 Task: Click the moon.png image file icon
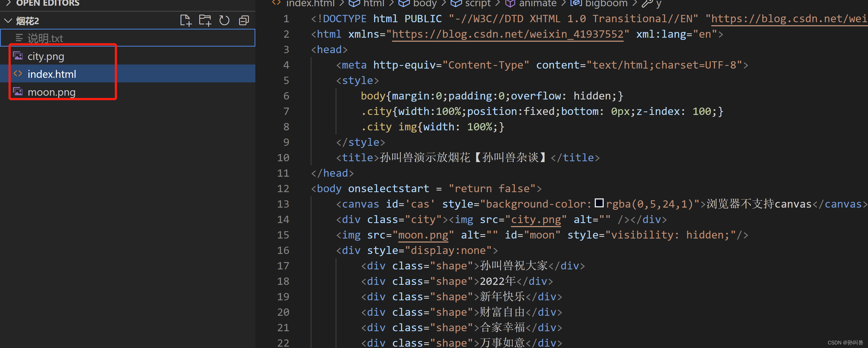tap(18, 92)
